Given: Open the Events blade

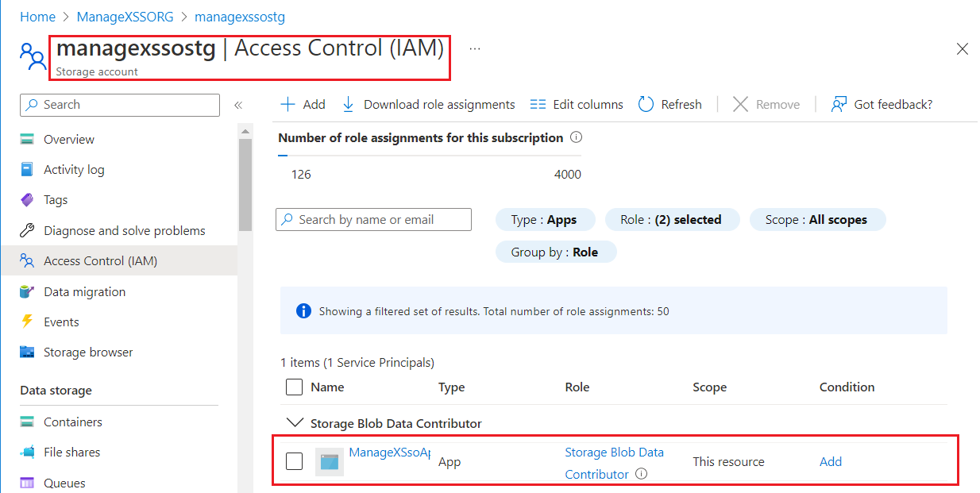Looking at the screenshot, I should pyautogui.click(x=64, y=322).
